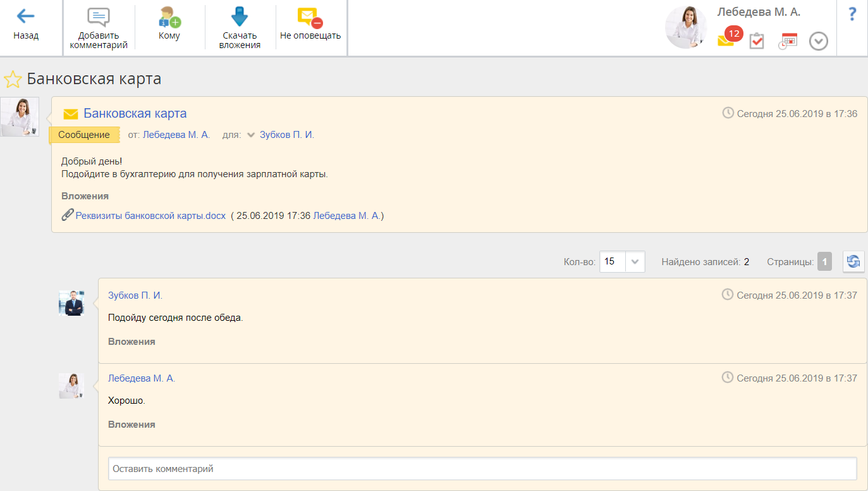Click the Recipients (Кому) toolbar icon
The image size is (868, 491).
click(169, 18)
